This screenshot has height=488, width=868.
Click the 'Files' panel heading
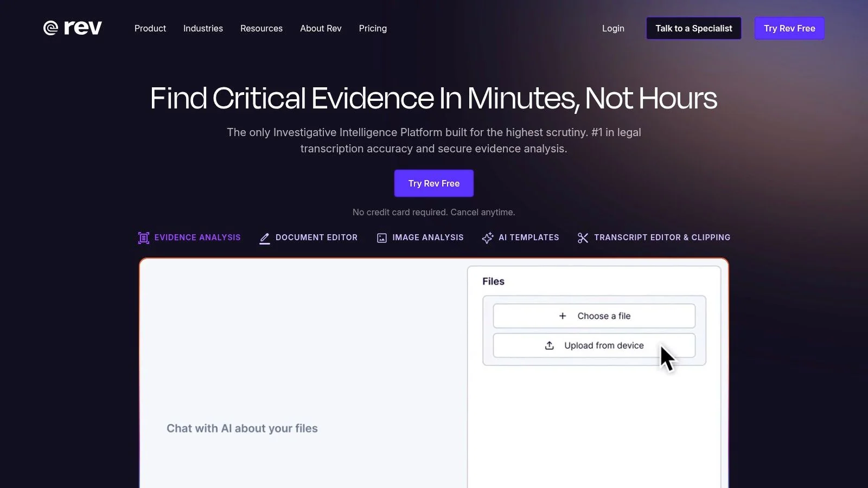click(x=493, y=281)
